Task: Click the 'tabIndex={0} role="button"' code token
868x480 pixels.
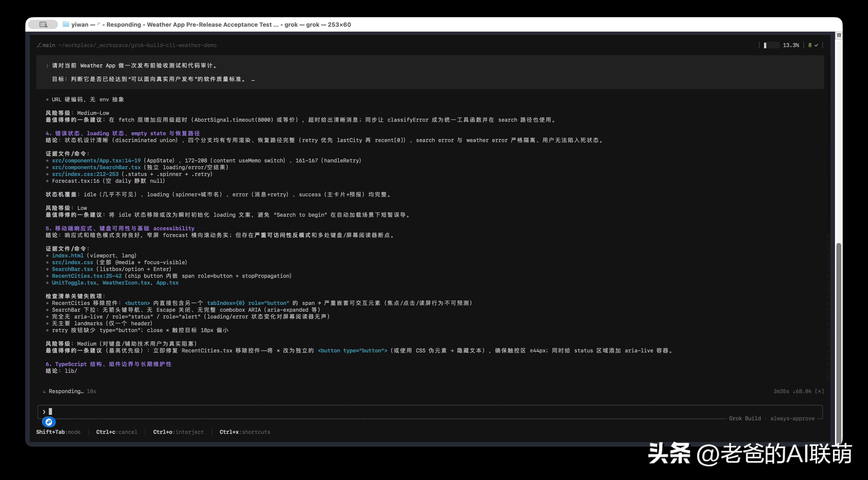Action: point(248,303)
